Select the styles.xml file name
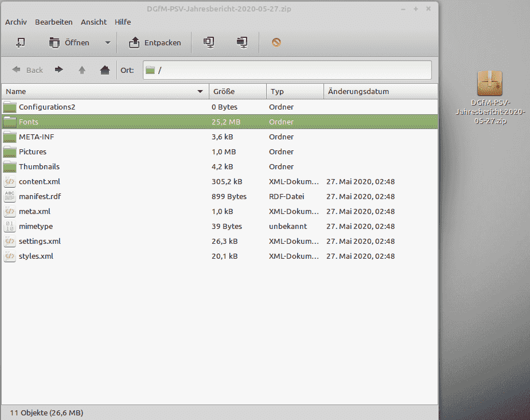530x420 pixels. pos(36,256)
